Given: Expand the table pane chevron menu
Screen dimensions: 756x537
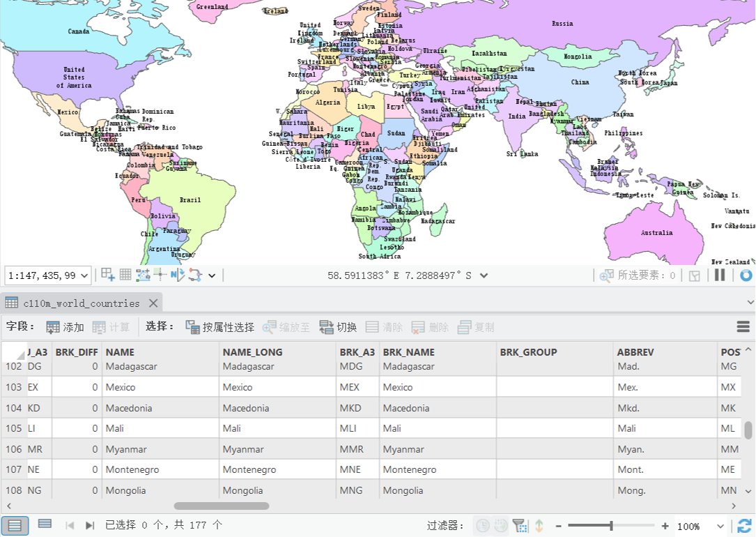Looking at the screenshot, I should click(750, 303).
